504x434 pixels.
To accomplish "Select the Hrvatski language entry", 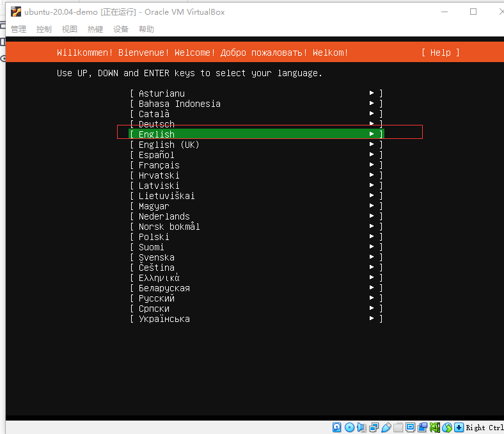I will click(x=256, y=175).
